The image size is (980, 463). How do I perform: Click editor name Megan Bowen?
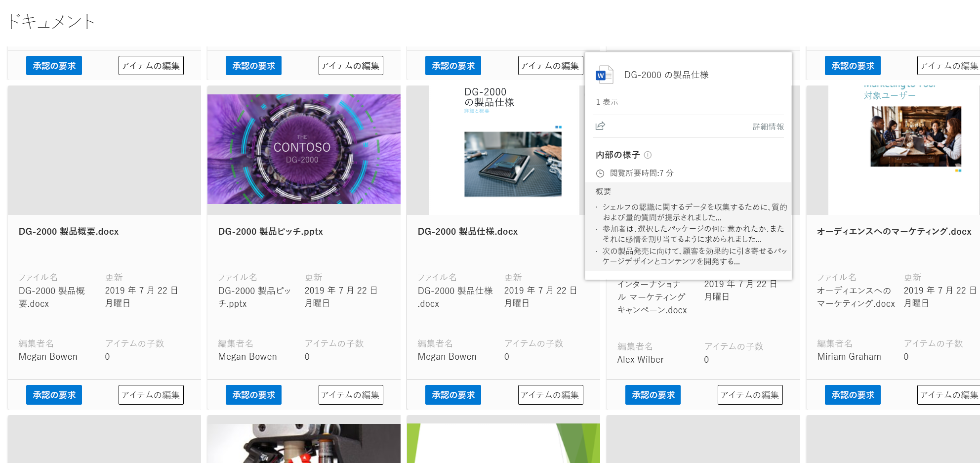[x=48, y=356]
